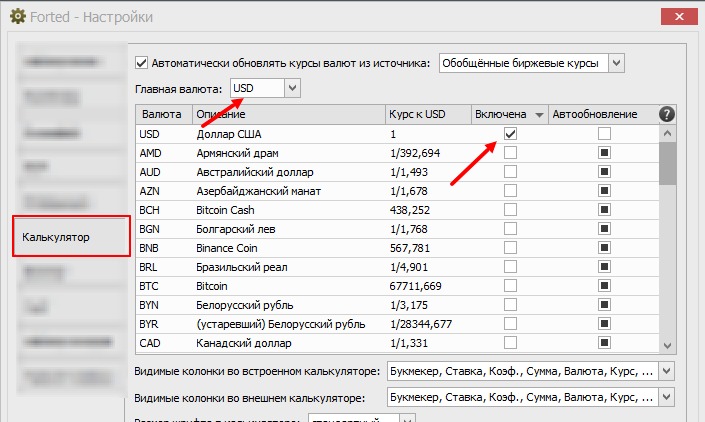Screen dimensions: 705x422
Task: Click the Автообновление column header
Action: tap(598, 114)
